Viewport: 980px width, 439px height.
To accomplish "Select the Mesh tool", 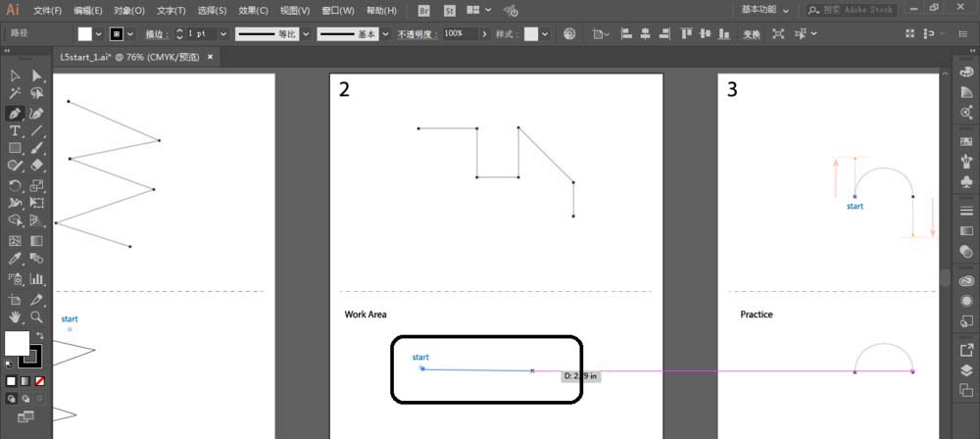I will pos(15,241).
